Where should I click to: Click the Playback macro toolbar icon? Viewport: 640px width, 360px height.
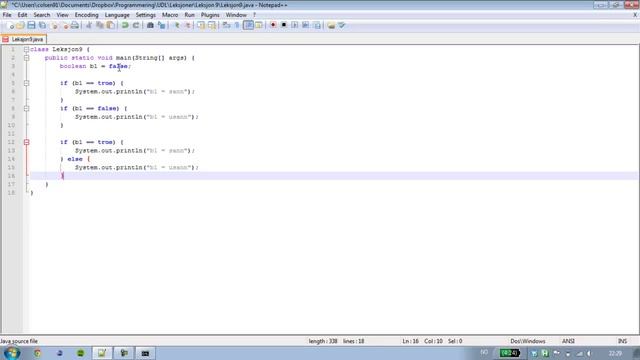(294, 25)
